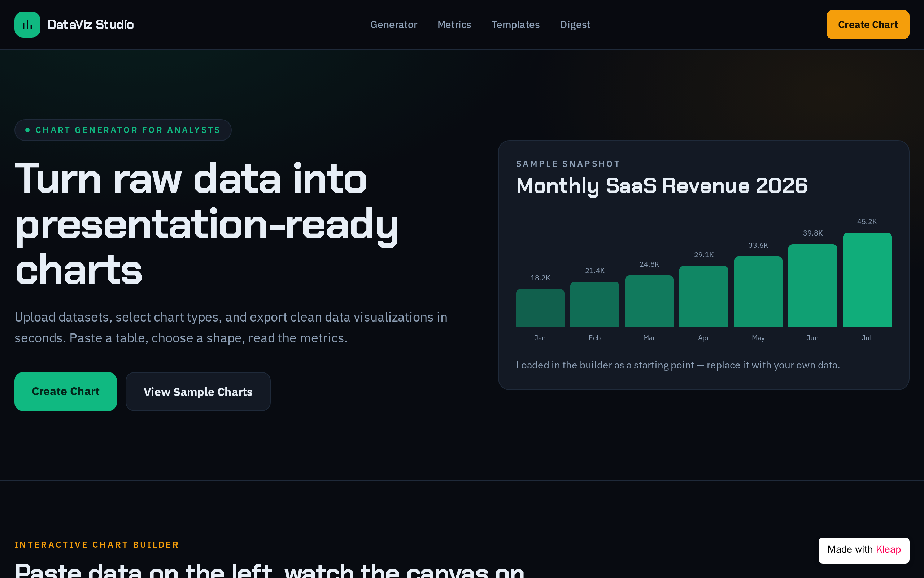The width and height of the screenshot is (924, 578).
Task: Select the Templates nav item
Action: [515, 25]
